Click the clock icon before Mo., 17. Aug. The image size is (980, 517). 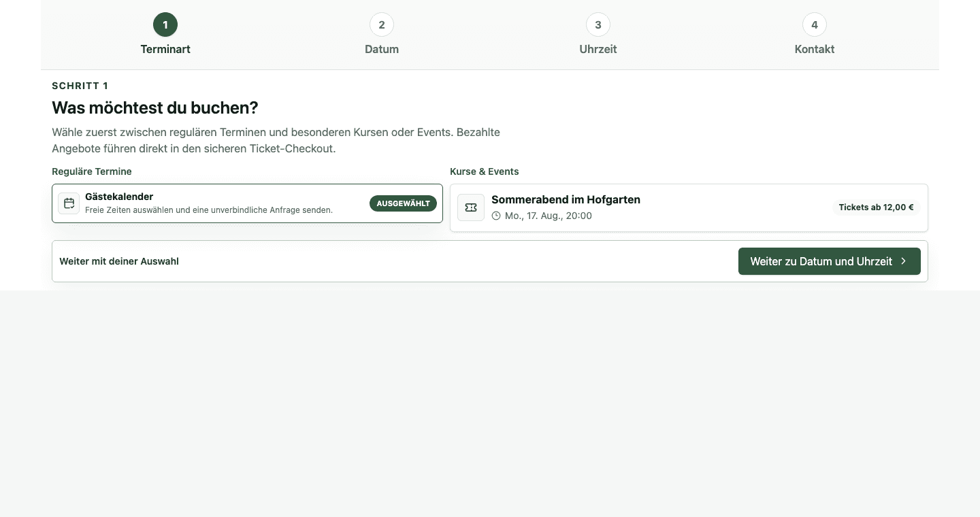tap(496, 216)
